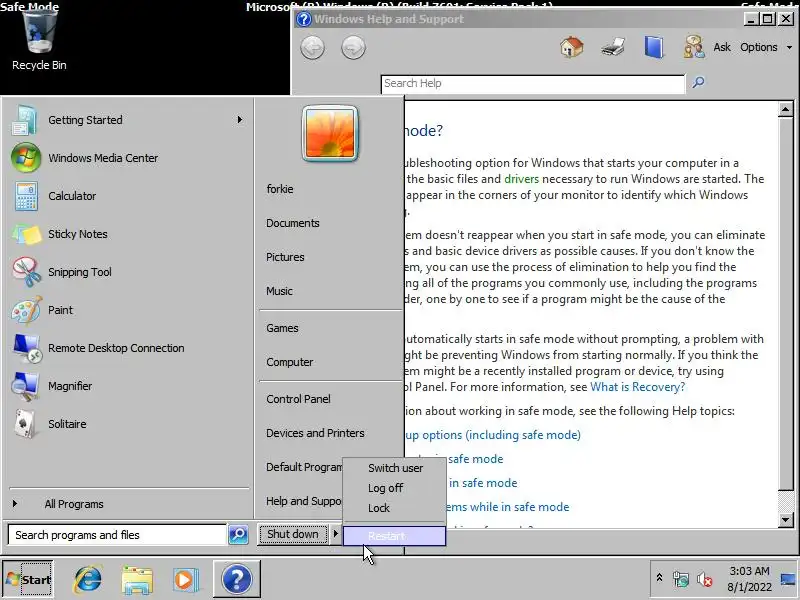This screenshot has width=800, height=600.
Task: Open Help and Support from Start menu
Action: pos(304,502)
